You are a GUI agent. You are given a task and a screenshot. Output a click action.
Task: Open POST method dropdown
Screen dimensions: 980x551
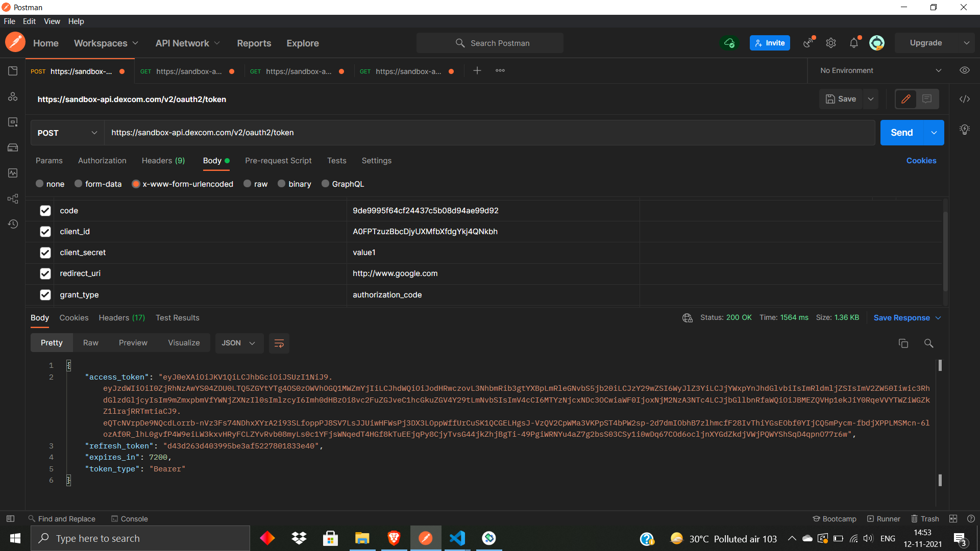click(x=67, y=133)
